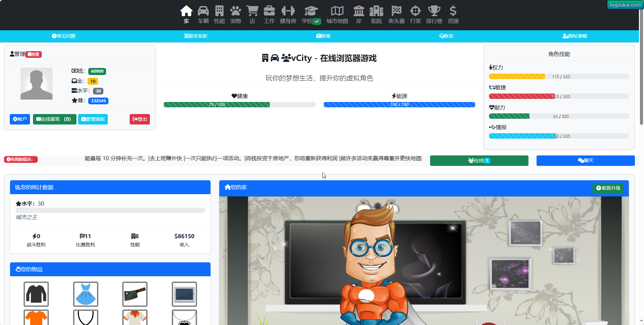Select the 宠物 (pets) icon
The height and width of the screenshot is (325, 644).
(235, 14)
